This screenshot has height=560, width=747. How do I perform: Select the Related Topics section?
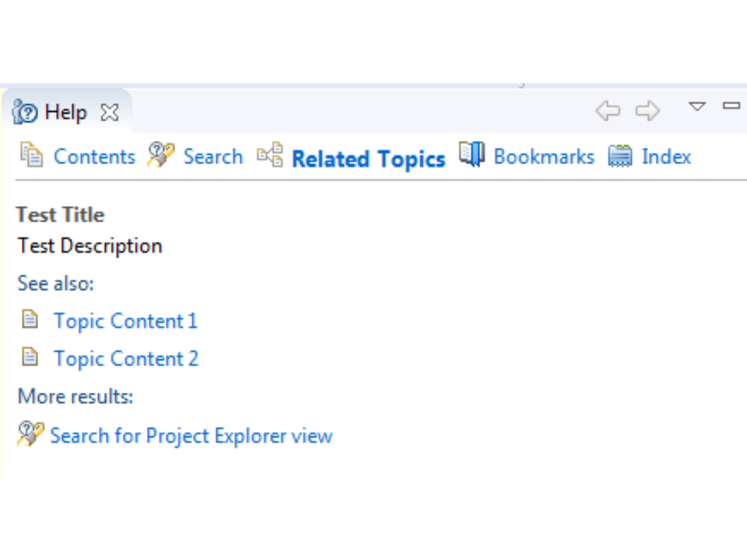point(368,159)
